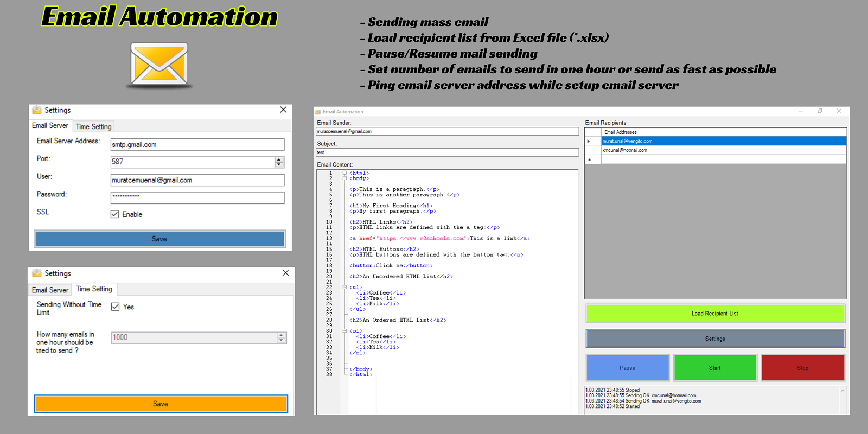This screenshot has height=434, width=868.
Task: Toggle the SSL Enable checkbox
Action: coord(114,214)
